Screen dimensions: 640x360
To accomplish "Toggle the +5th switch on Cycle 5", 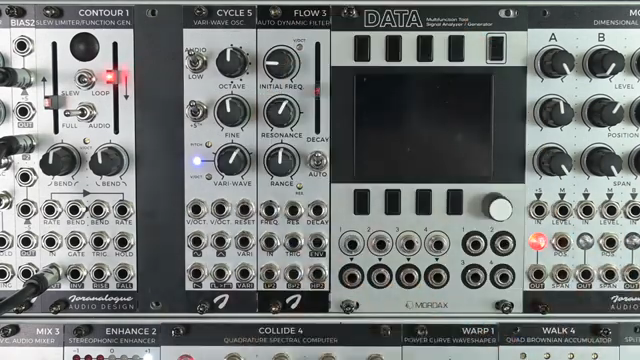I will [x=196, y=110].
